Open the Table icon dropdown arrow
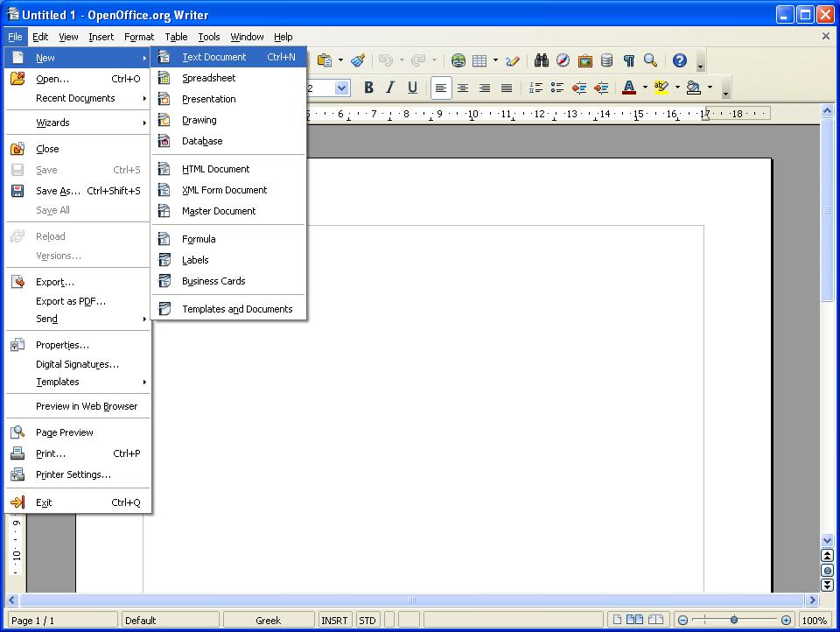 point(495,60)
